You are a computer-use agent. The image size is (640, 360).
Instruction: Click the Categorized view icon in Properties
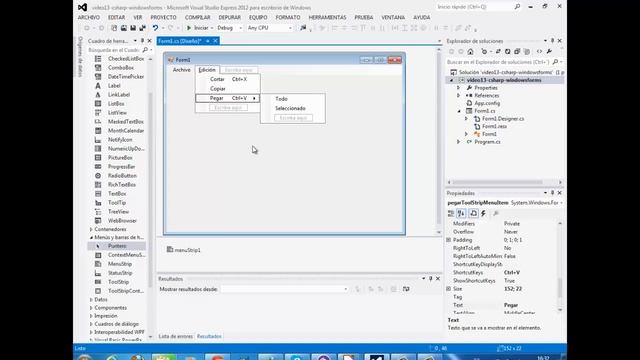(451, 213)
